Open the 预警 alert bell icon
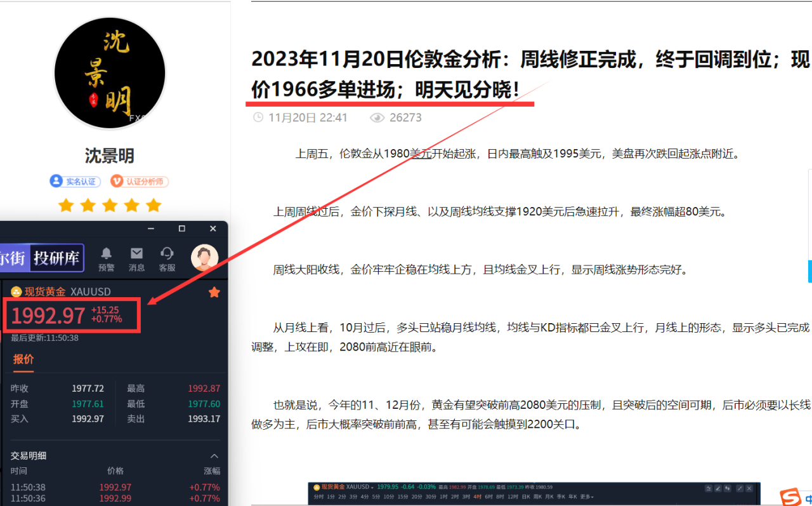Image resolution: width=812 pixels, height=506 pixels. pos(107,253)
